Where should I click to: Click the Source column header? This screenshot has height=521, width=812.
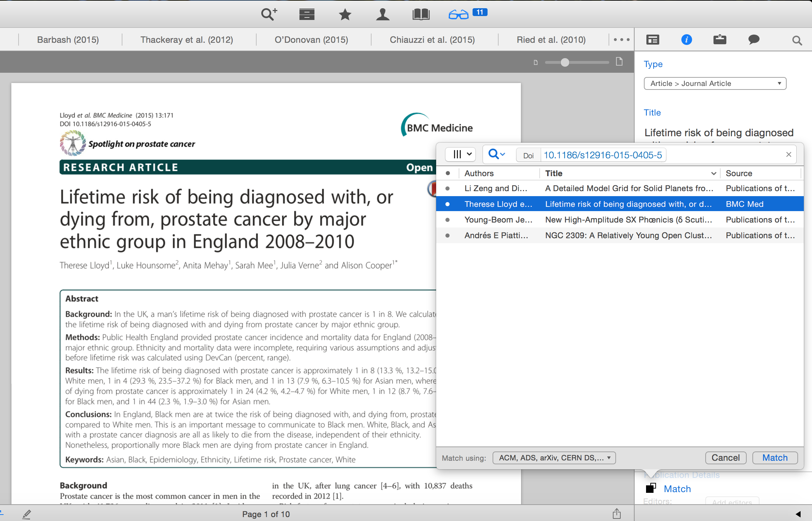point(761,173)
